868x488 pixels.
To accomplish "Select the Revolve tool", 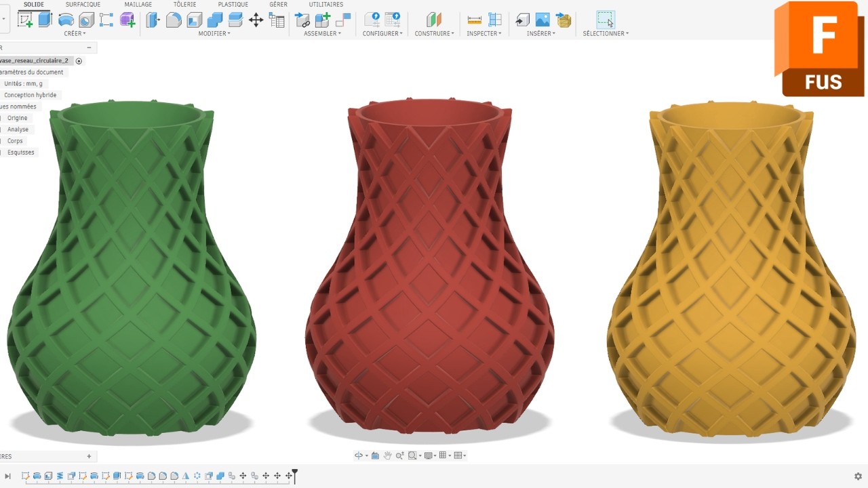I will click(x=66, y=20).
